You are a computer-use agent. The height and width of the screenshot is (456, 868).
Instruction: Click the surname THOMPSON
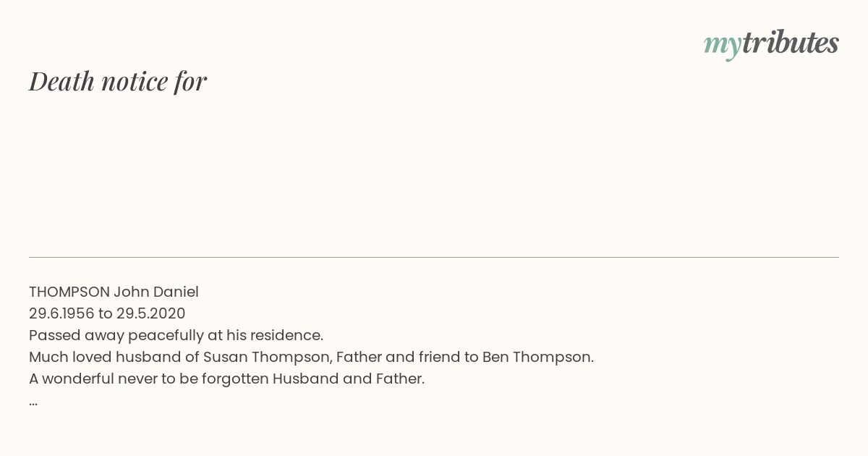(x=69, y=292)
